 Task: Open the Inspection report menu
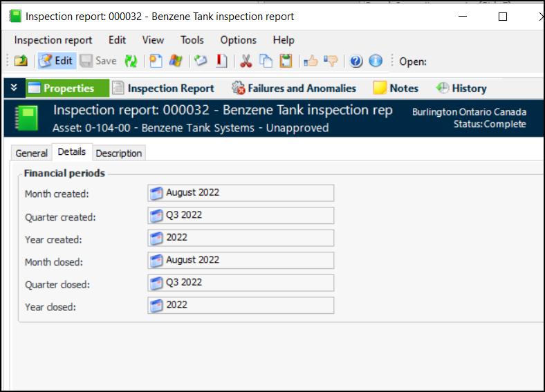point(53,40)
